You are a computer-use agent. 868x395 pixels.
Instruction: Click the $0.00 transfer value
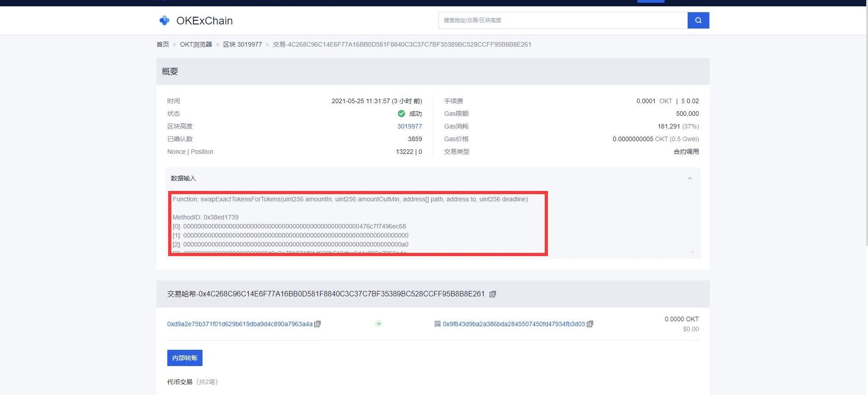click(691, 329)
